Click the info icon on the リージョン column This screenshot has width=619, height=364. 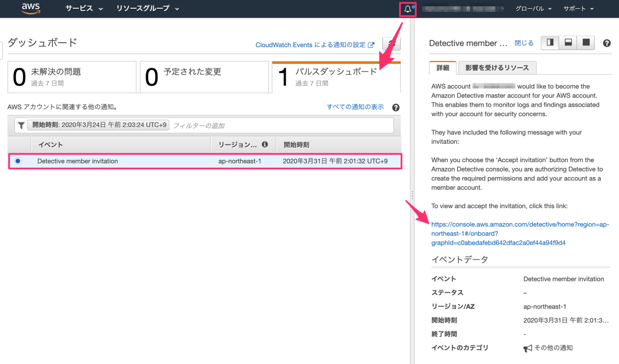[x=265, y=144]
